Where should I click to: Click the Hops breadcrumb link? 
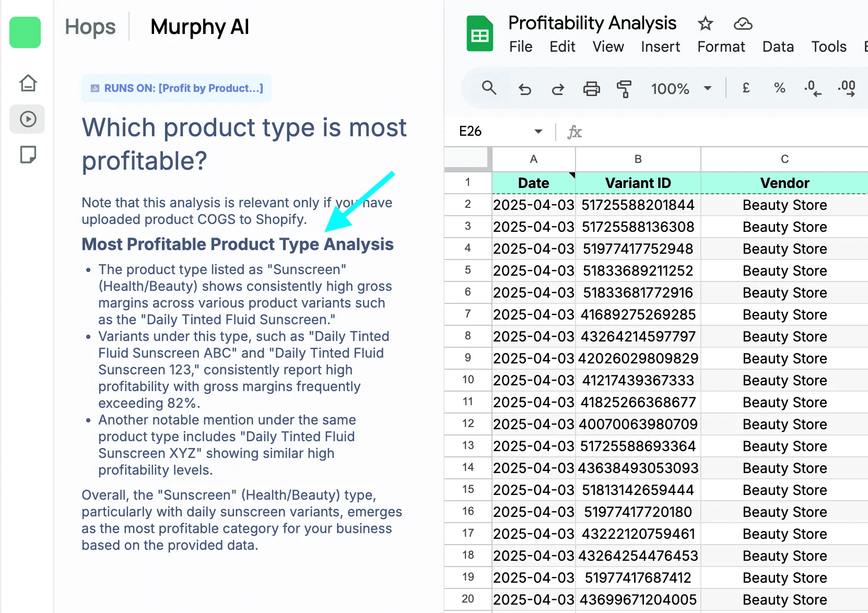coord(90,27)
